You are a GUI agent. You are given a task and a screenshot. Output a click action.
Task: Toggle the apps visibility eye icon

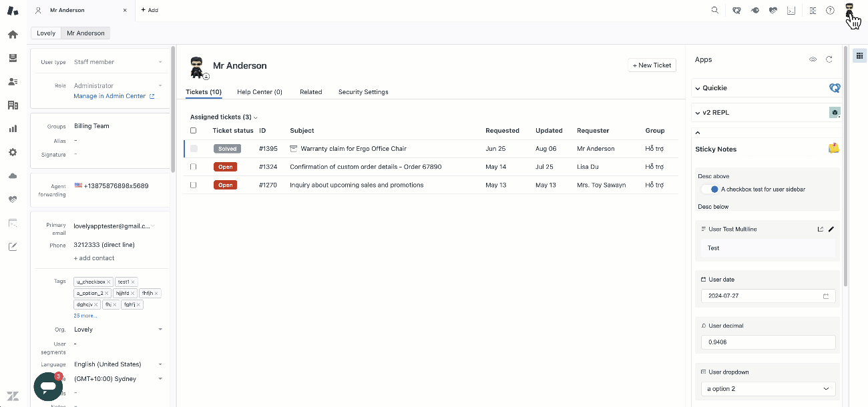pos(813,59)
